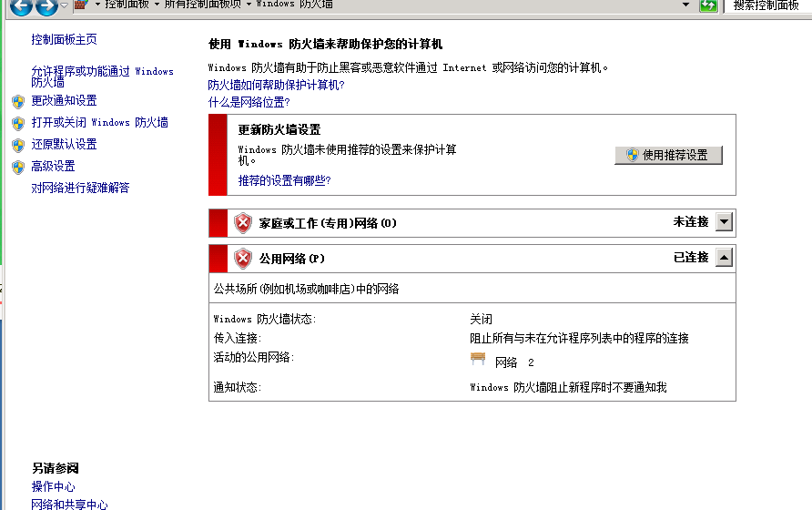The height and width of the screenshot is (510, 812).
Task: Click the Back navigation arrow
Action: click(x=21, y=6)
